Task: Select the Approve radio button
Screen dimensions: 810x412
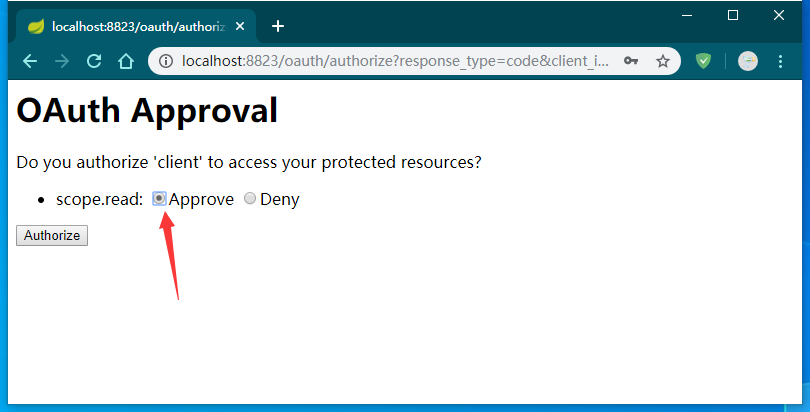Action: pos(159,199)
